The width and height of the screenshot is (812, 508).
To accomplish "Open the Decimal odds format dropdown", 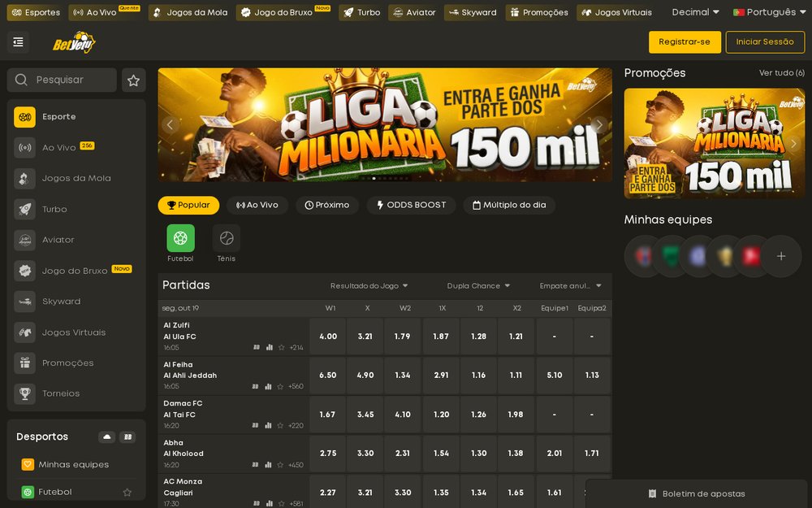I will [x=696, y=12].
